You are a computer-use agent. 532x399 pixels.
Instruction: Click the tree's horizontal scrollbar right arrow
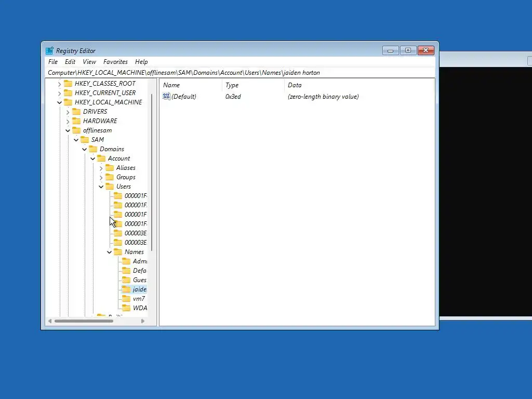(143, 321)
